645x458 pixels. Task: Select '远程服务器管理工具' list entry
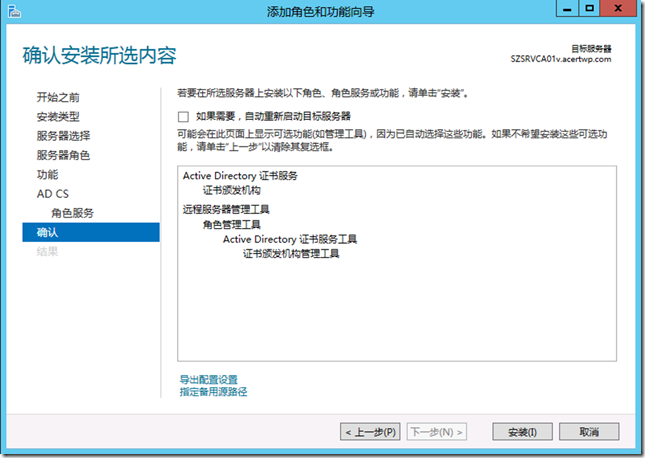226,210
